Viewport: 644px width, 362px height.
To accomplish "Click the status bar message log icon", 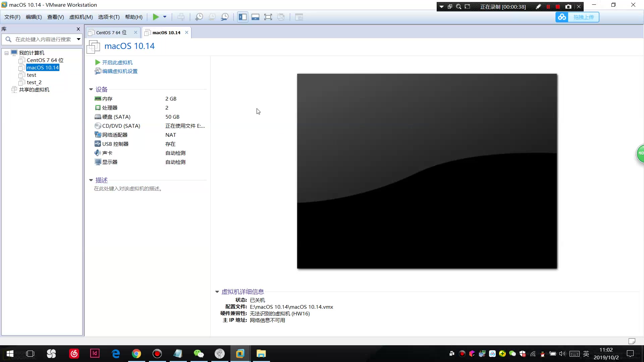I will (632, 341).
